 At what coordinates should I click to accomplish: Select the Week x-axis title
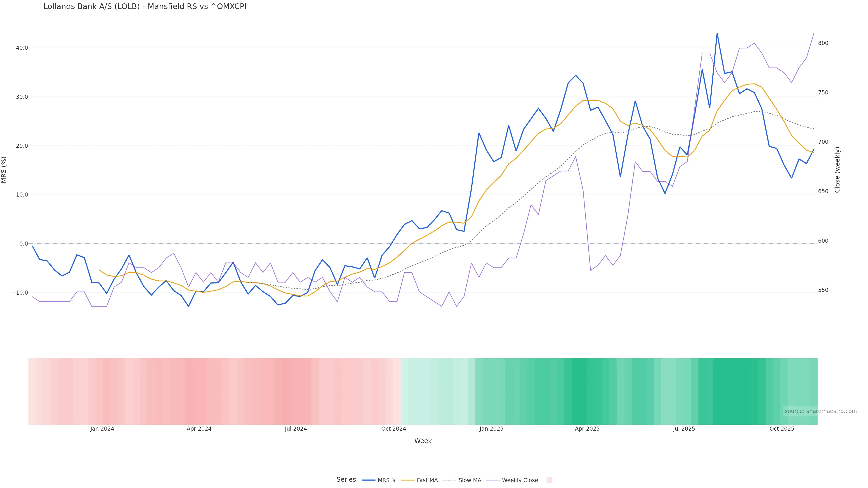(422, 441)
